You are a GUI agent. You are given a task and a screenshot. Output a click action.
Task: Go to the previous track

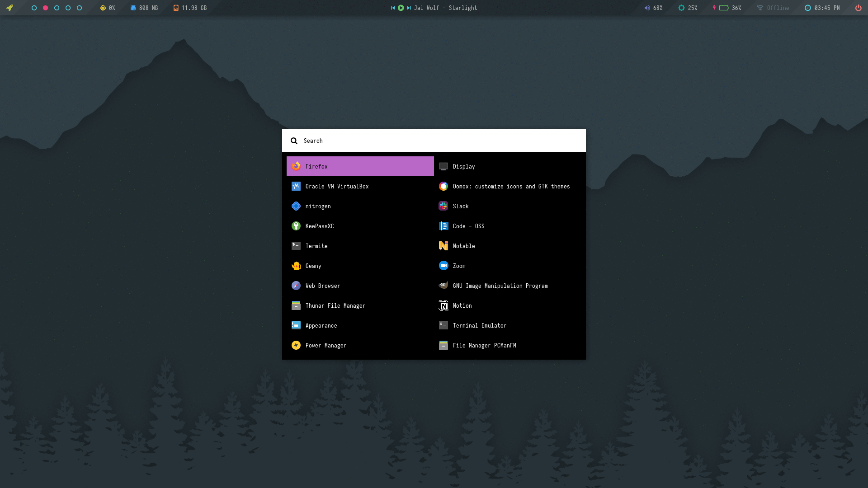392,8
